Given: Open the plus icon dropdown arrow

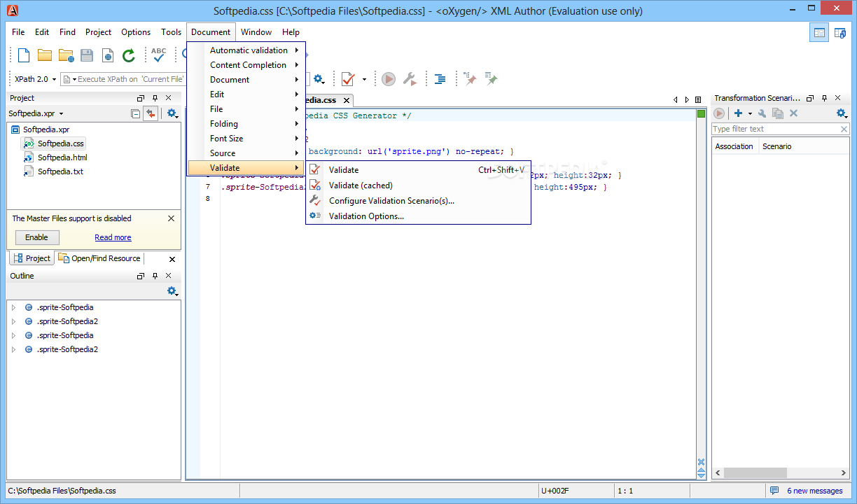Looking at the screenshot, I should click(x=750, y=113).
